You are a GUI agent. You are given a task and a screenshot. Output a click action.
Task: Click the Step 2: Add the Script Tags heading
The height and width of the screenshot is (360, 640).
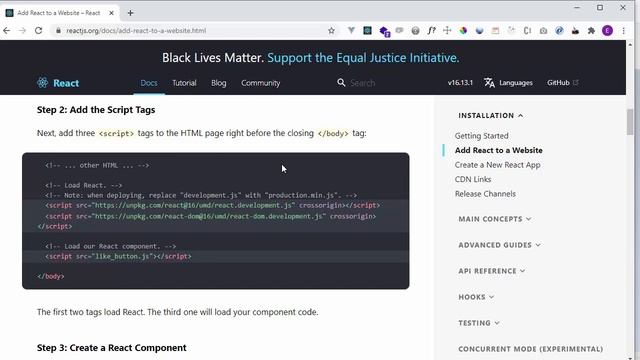coord(96,110)
